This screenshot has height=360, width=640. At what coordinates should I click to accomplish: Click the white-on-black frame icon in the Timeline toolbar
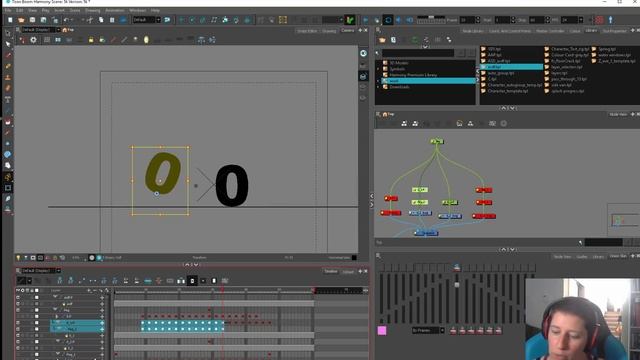[x=192, y=280]
